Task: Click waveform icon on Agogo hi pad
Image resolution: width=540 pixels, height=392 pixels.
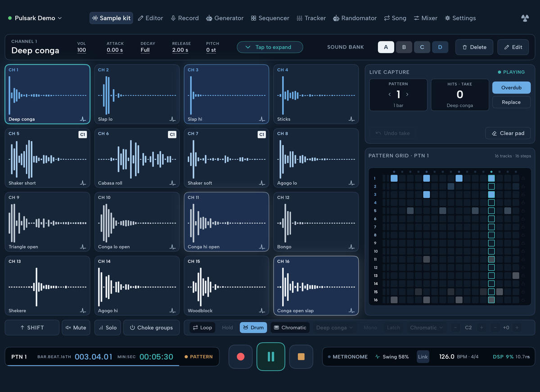Action: (172, 311)
